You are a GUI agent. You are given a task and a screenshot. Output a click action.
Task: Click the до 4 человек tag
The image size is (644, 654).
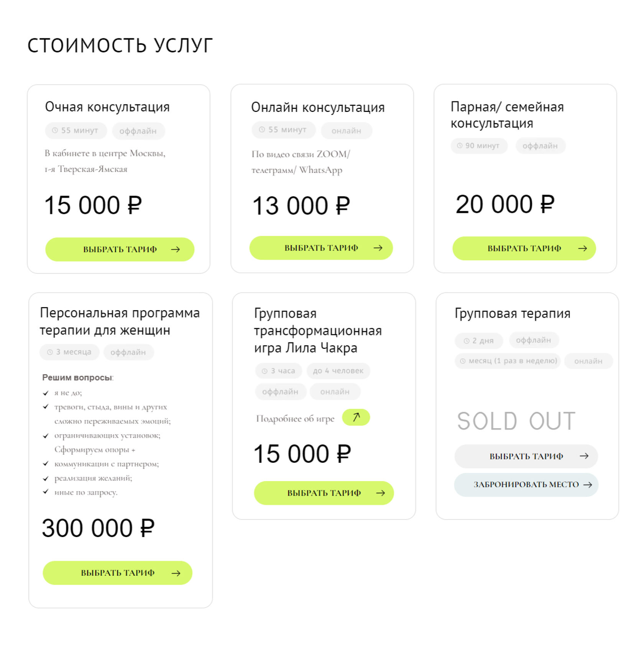(338, 371)
